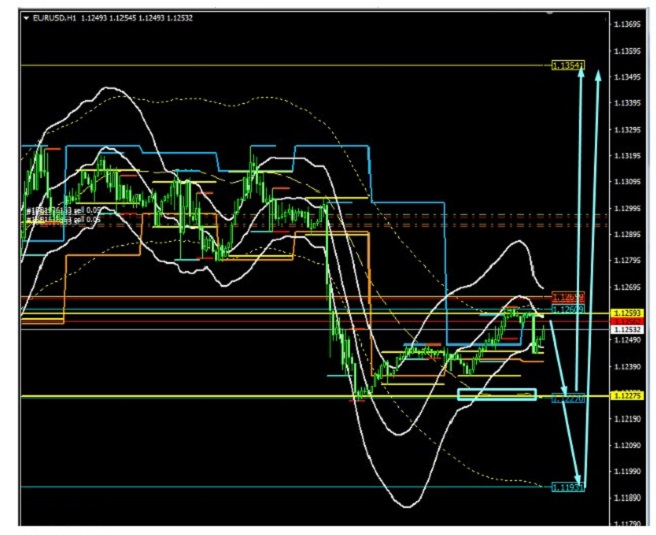Click the orange-red 1.12639 price label

pyautogui.click(x=569, y=298)
